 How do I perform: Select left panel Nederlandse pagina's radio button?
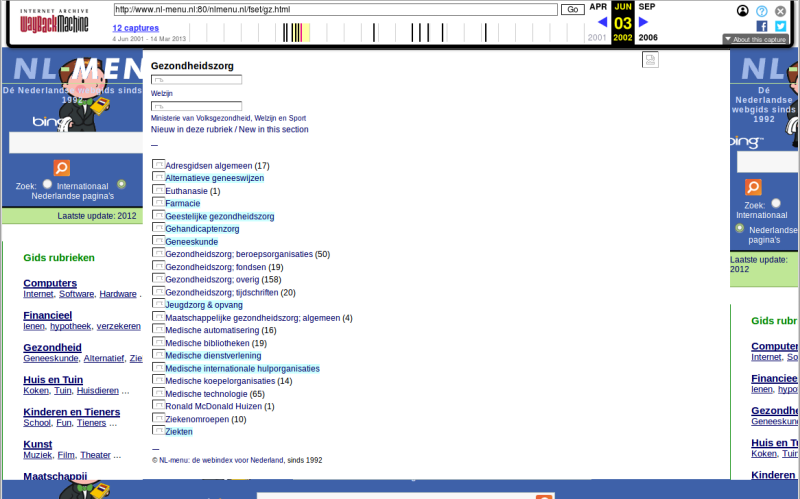click(x=122, y=184)
